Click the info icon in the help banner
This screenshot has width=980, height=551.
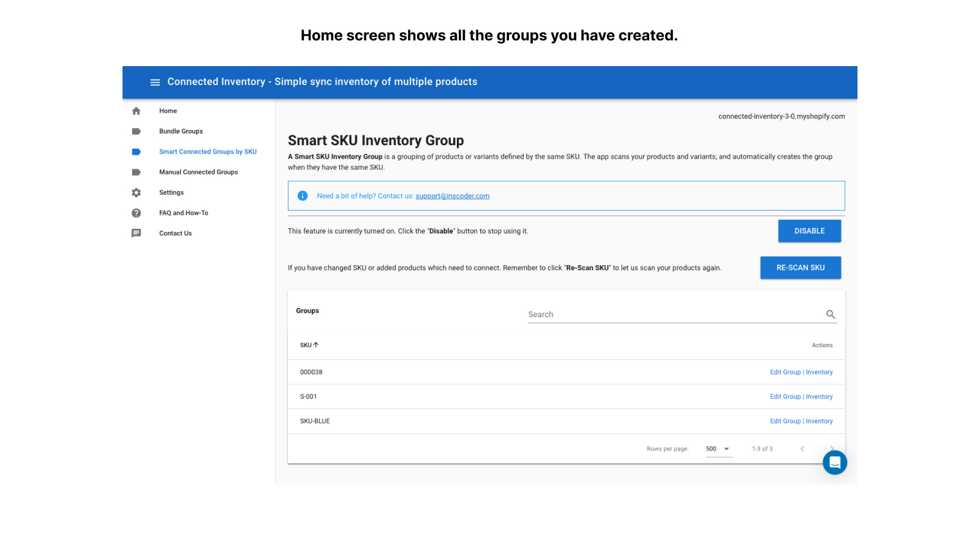point(302,195)
